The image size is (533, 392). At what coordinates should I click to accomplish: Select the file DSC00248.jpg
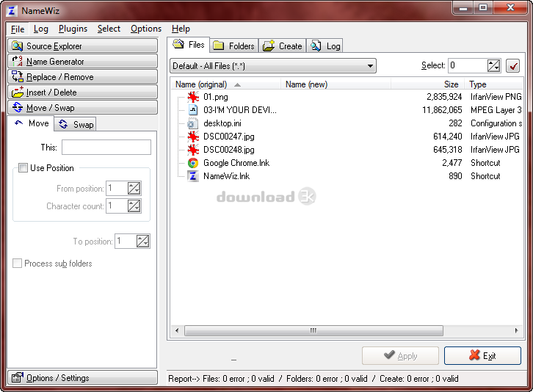pyautogui.click(x=229, y=150)
